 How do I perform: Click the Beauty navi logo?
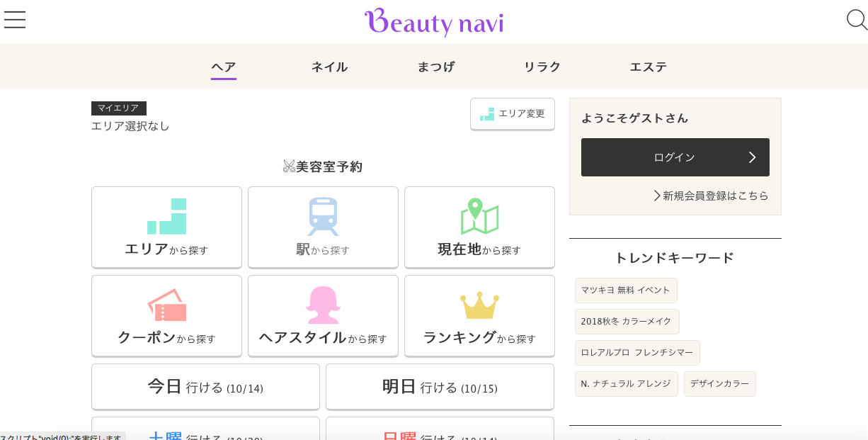pos(434,22)
